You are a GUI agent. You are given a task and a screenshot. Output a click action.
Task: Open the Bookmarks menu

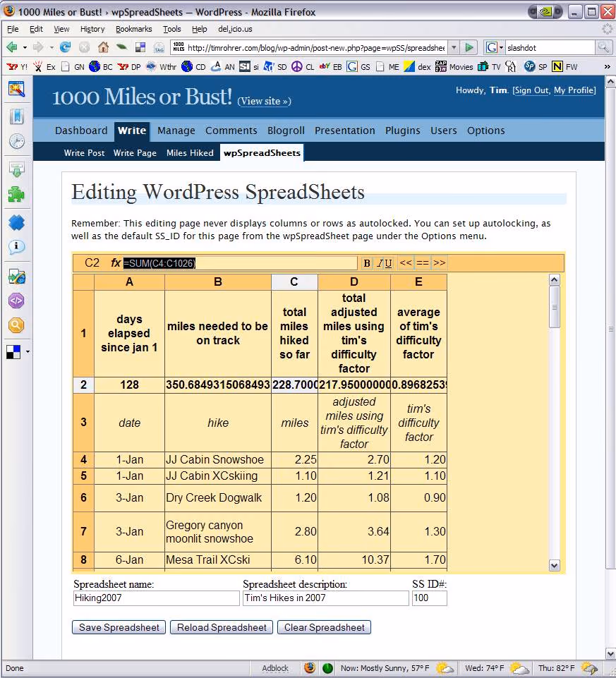click(x=133, y=29)
